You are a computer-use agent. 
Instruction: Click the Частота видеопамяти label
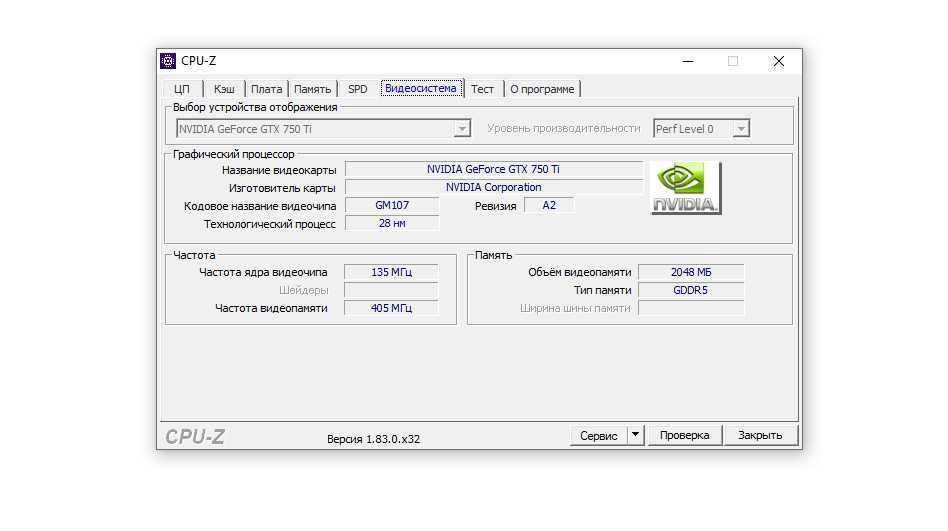pyautogui.click(x=271, y=308)
